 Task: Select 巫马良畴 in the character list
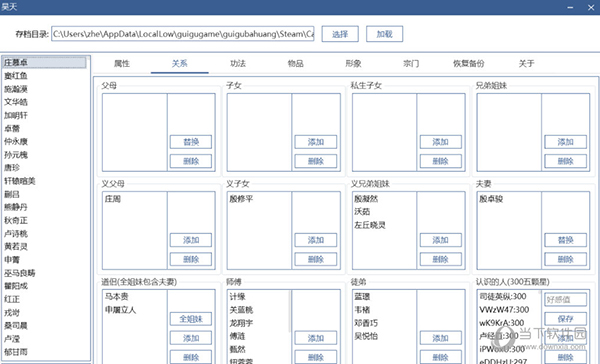[x=20, y=273]
